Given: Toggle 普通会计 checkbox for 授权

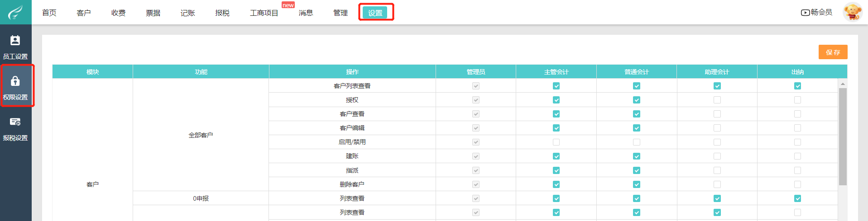Looking at the screenshot, I should tap(637, 100).
